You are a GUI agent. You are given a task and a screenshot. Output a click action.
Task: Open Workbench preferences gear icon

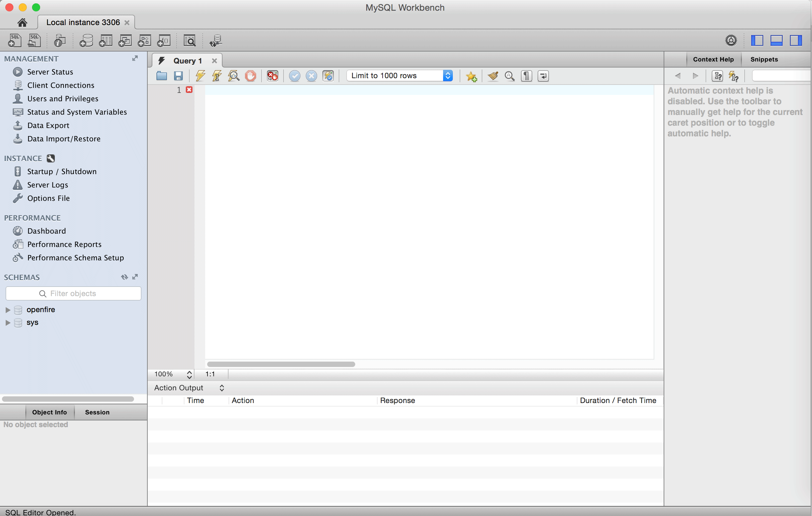[x=731, y=40]
